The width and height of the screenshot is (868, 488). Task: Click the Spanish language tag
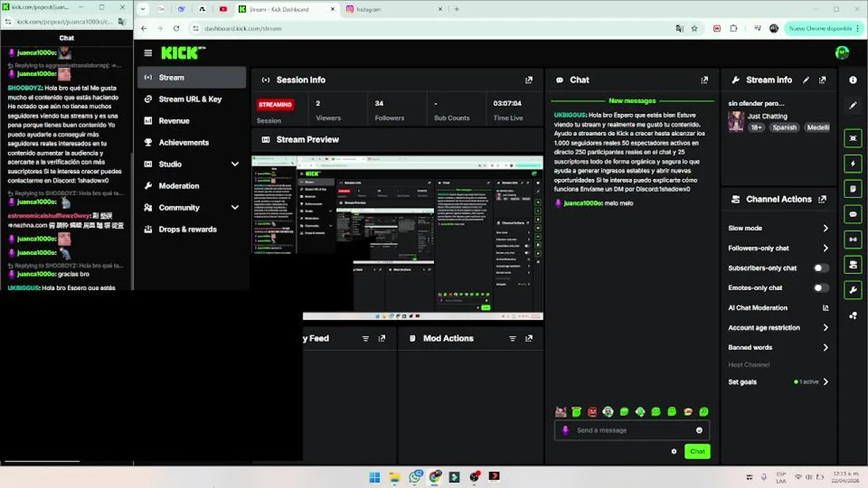(x=785, y=127)
